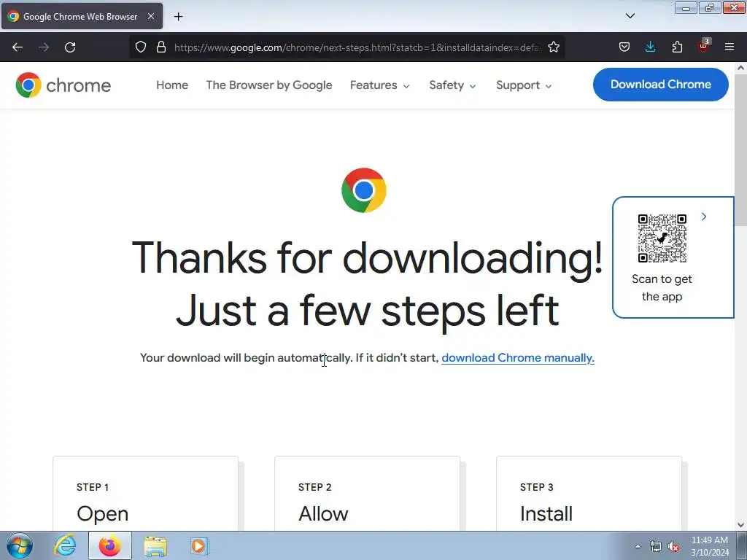Select the STEP 1 Open card
The image size is (747, 560).
pyautogui.click(x=145, y=494)
